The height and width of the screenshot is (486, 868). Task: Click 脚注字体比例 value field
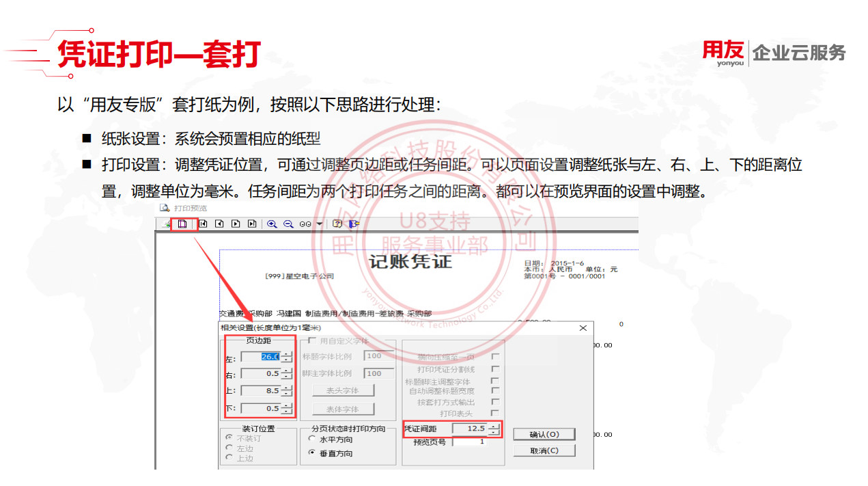pyautogui.click(x=379, y=373)
